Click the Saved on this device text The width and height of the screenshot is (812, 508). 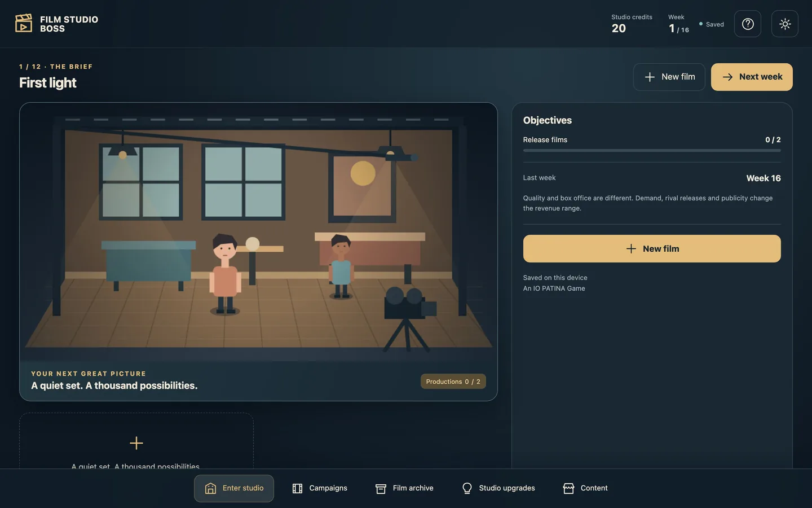point(555,278)
